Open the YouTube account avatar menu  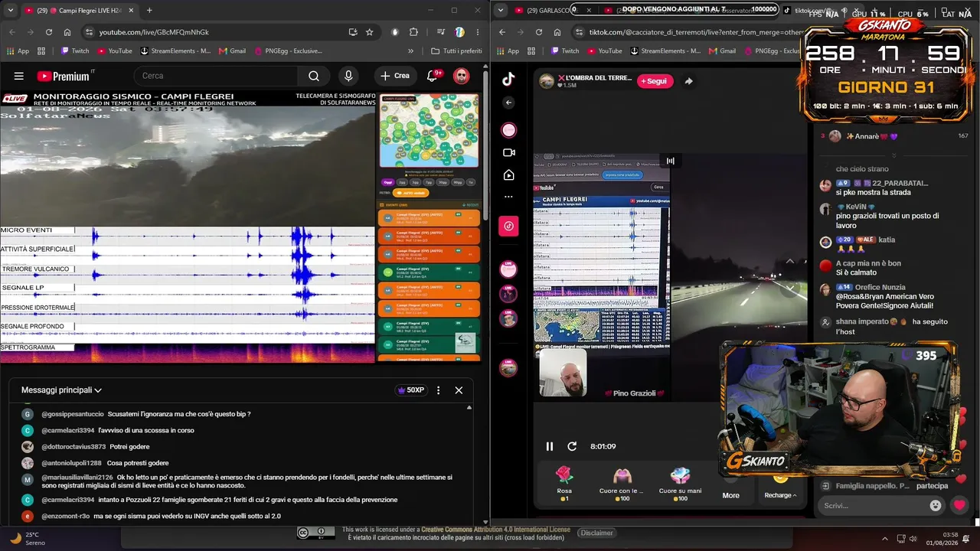click(461, 76)
